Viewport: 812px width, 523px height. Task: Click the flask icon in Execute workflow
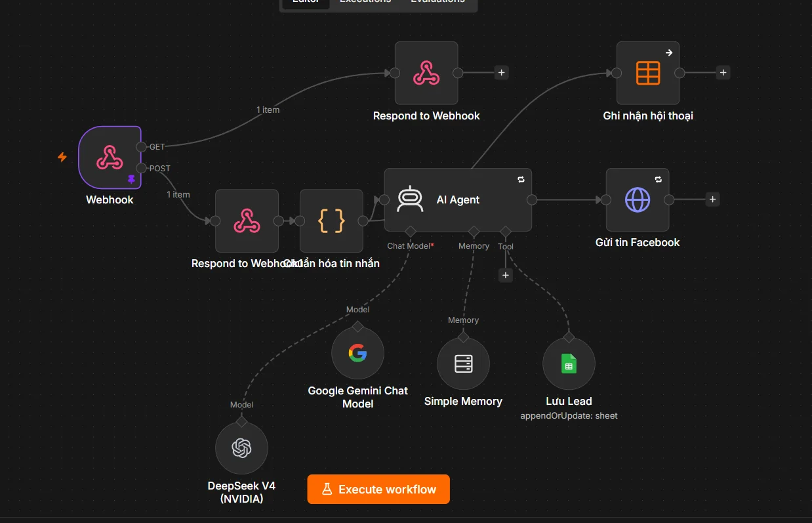pyautogui.click(x=327, y=490)
